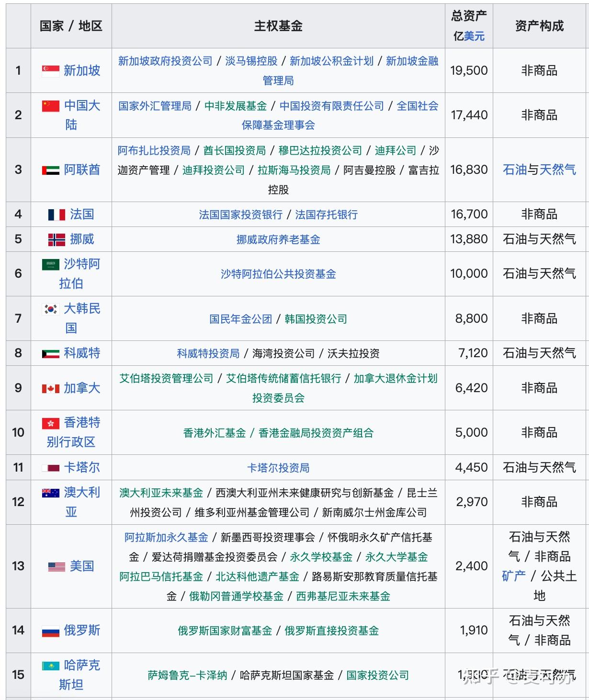This screenshot has height=700, width=589.
Task: Open 科威特投资局 link
Action: [208, 354]
